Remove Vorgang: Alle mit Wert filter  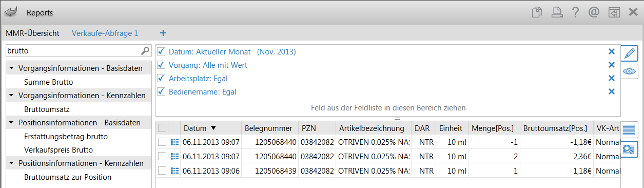pos(611,65)
